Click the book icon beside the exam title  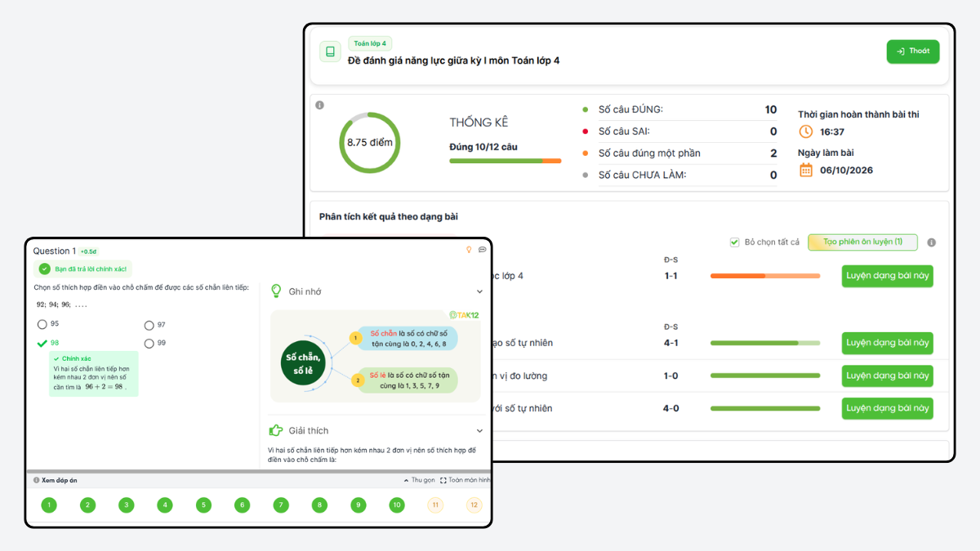[330, 52]
